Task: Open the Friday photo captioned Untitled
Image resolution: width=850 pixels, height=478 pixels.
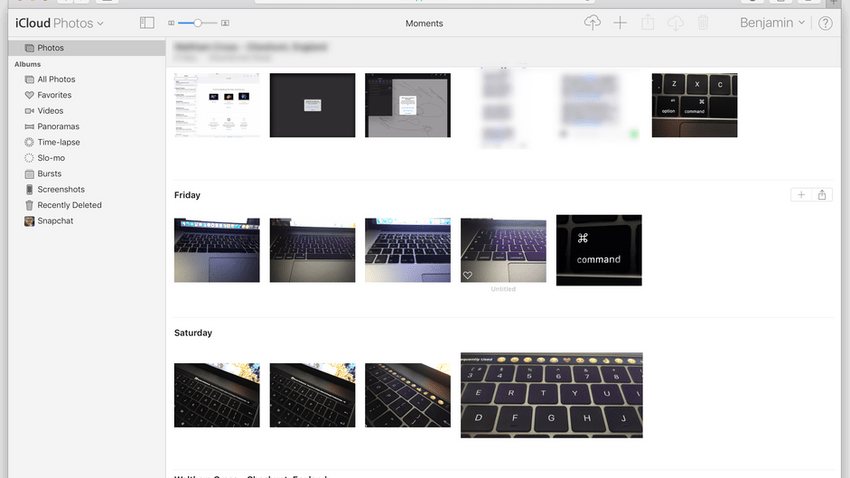Action: point(503,250)
